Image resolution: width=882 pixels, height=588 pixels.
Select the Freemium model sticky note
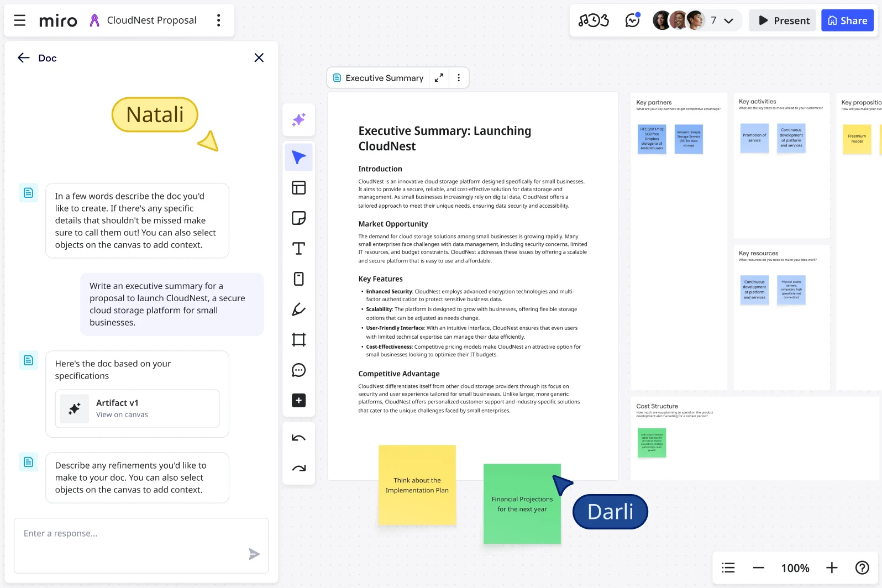tap(857, 139)
